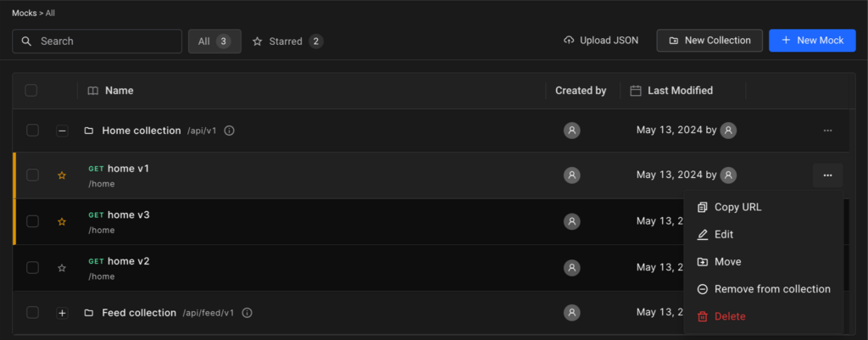868x340 pixels.
Task: Click the info icon beside Feed collection
Action: pyautogui.click(x=247, y=313)
